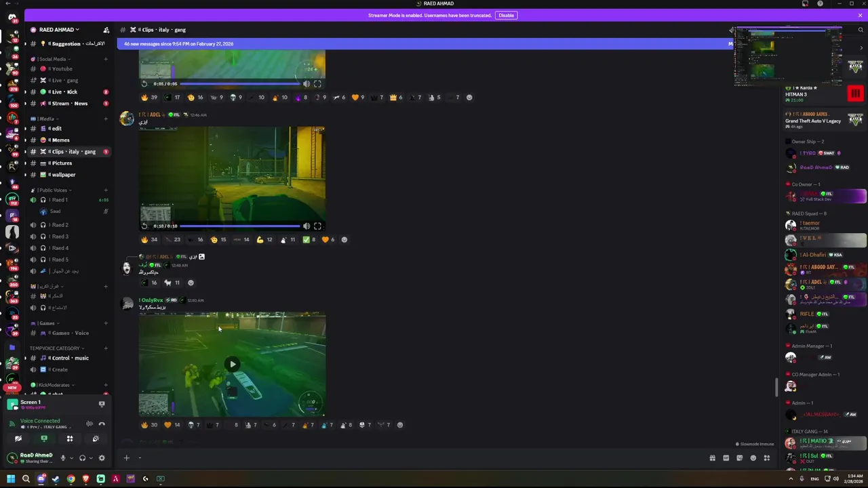Open the soundboard in voice panel
868x488 pixels.
[96, 439]
